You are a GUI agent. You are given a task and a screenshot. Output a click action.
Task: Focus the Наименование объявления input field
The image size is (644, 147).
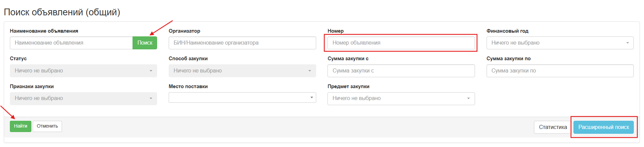click(x=71, y=43)
